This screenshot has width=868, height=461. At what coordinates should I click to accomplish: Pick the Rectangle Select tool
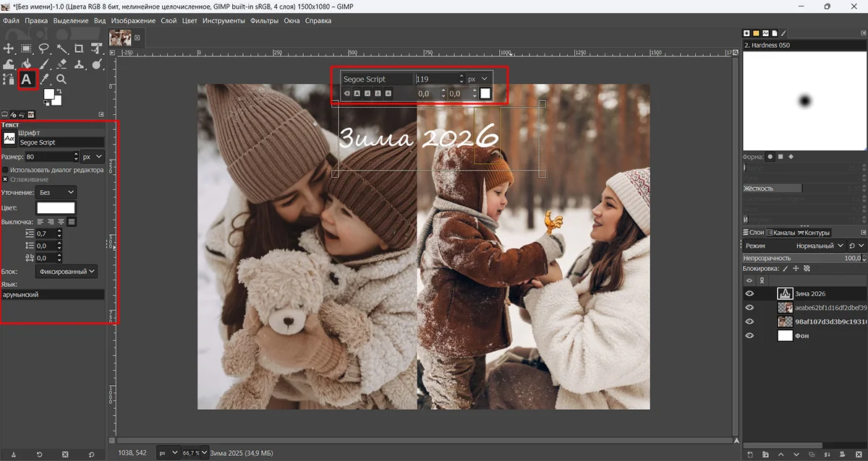[x=26, y=48]
